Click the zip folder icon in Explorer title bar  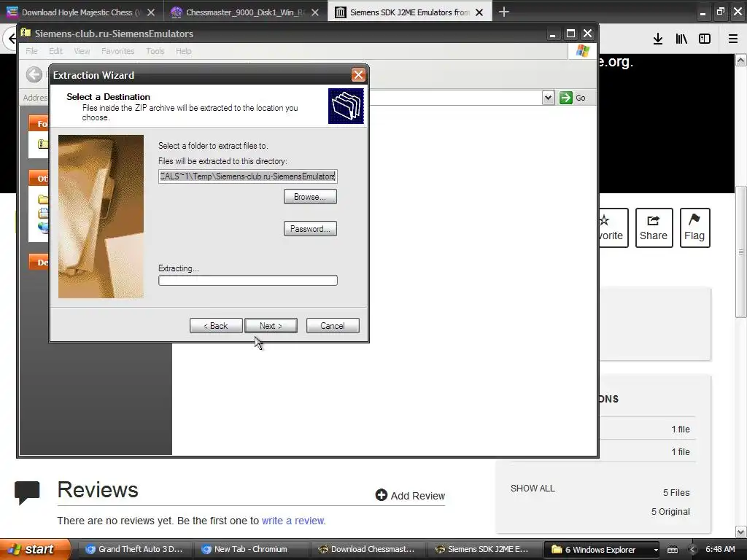(x=26, y=33)
